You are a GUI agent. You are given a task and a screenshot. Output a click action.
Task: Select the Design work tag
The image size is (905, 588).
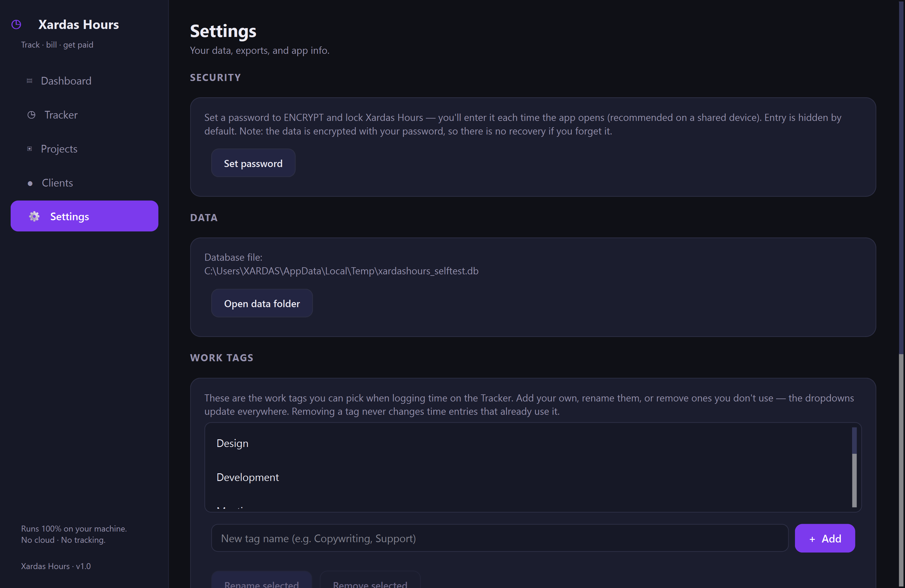coord(529,443)
